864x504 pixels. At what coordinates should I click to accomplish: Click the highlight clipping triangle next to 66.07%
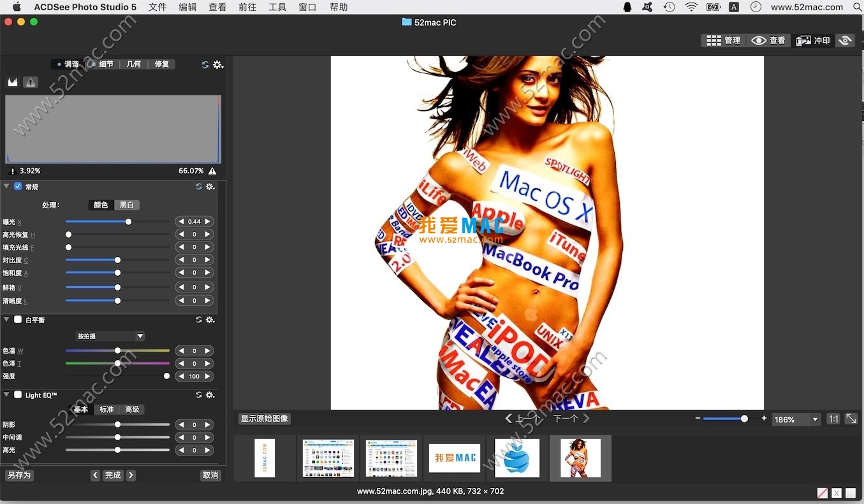(212, 171)
